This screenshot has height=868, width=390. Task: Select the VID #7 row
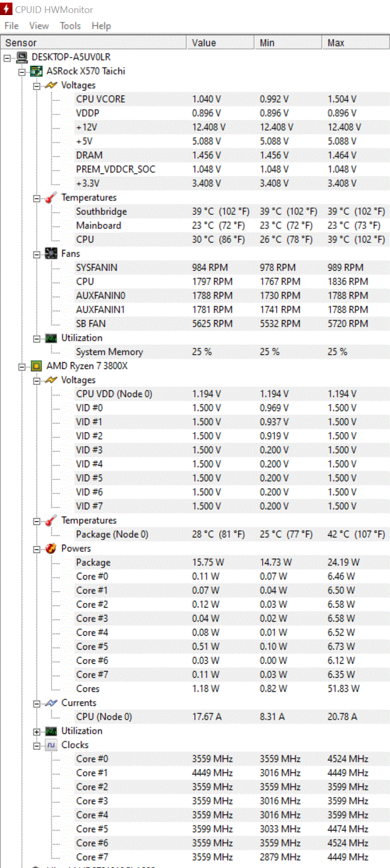232,506
